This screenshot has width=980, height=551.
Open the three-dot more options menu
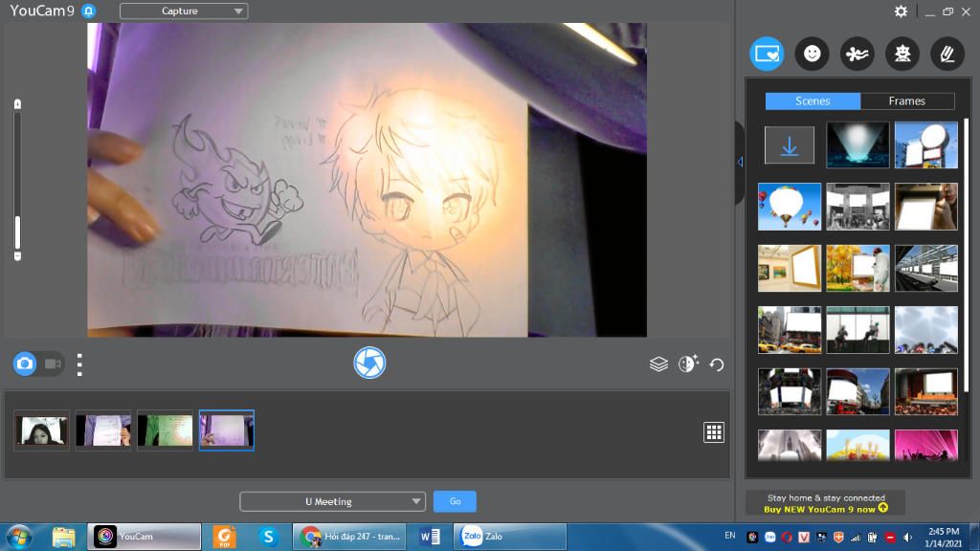[79, 364]
